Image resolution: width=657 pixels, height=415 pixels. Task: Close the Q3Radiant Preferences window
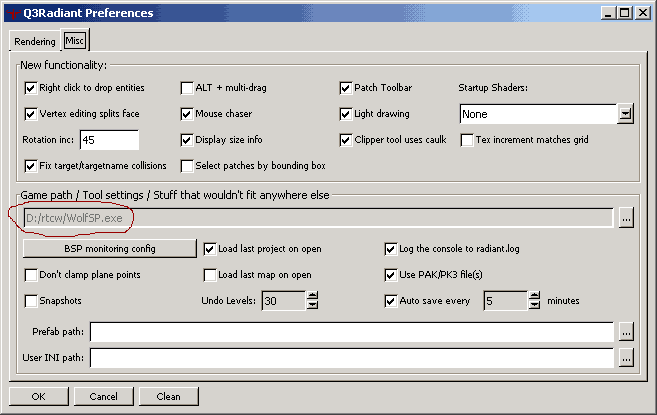tap(642, 13)
